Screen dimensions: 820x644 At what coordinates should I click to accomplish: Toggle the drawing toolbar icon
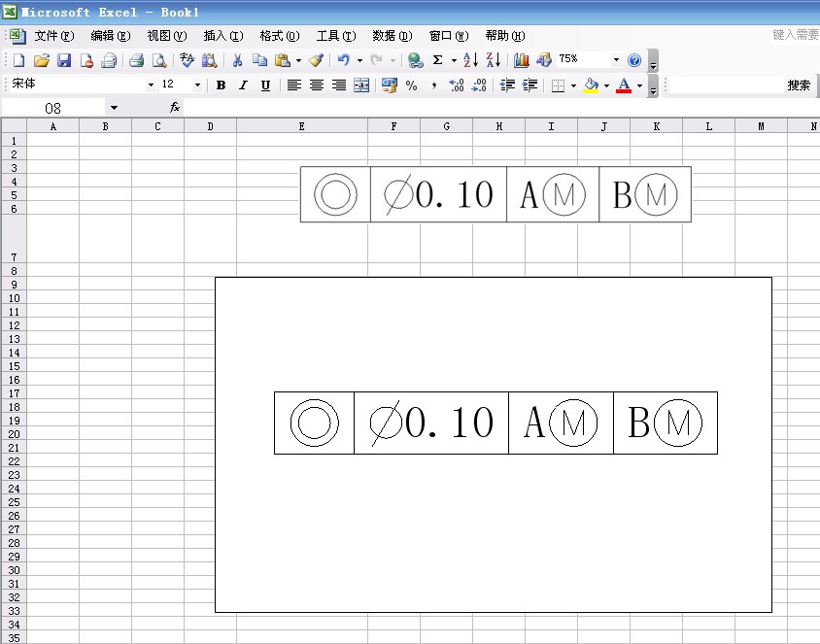[x=544, y=60]
